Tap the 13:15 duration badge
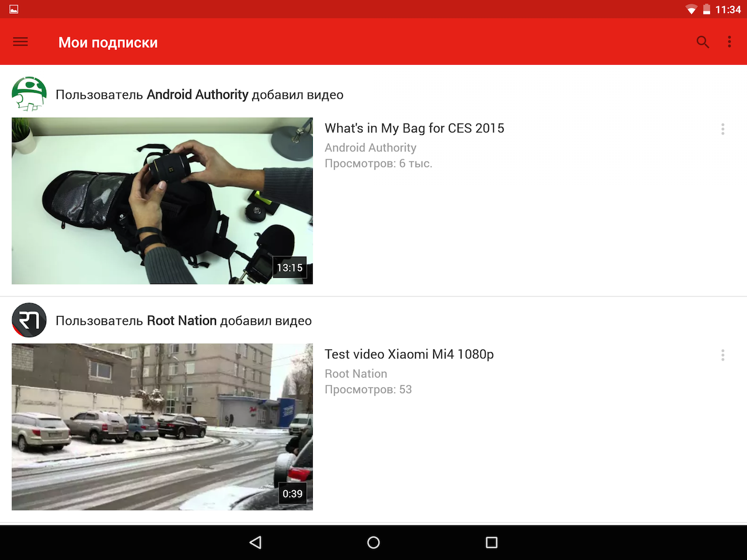This screenshot has width=747, height=560. click(x=289, y=268)
